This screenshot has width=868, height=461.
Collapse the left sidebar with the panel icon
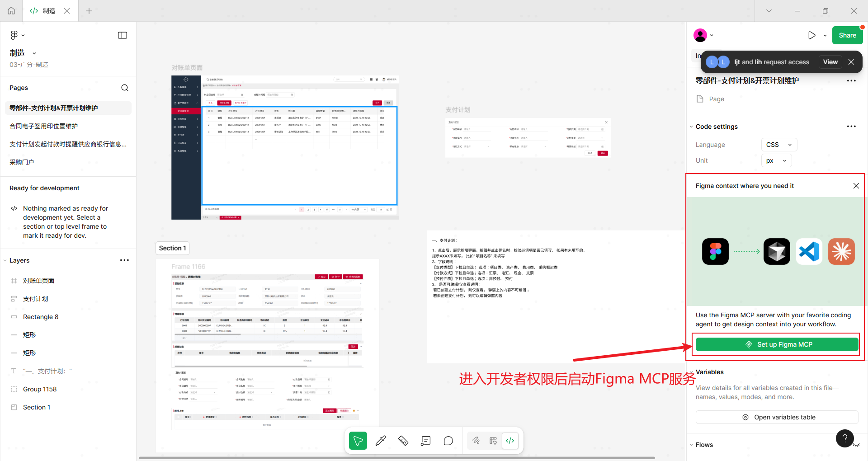[123, 35]
